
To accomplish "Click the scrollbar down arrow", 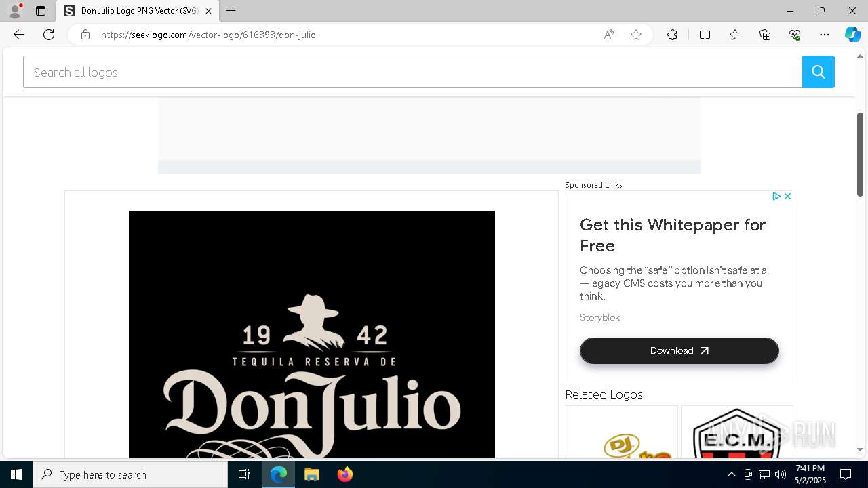I will coord(860,449).
